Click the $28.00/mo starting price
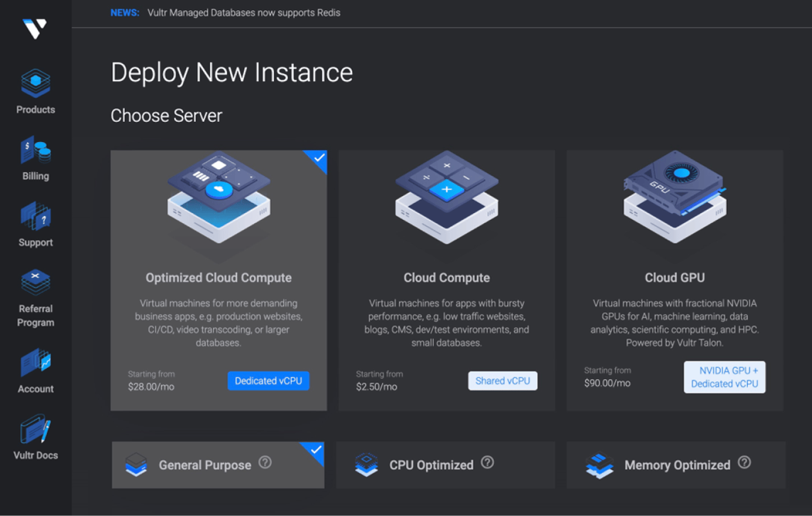 pyautogui.click(x=151, y=387)
